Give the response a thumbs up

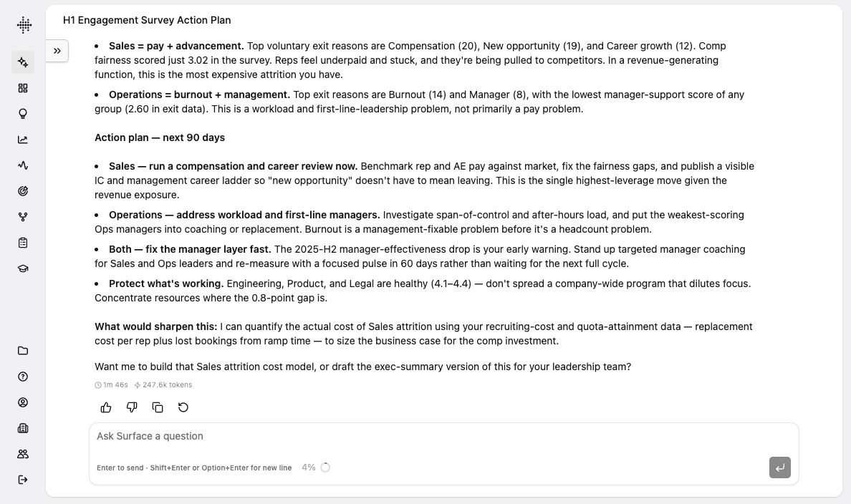point(106,407)
